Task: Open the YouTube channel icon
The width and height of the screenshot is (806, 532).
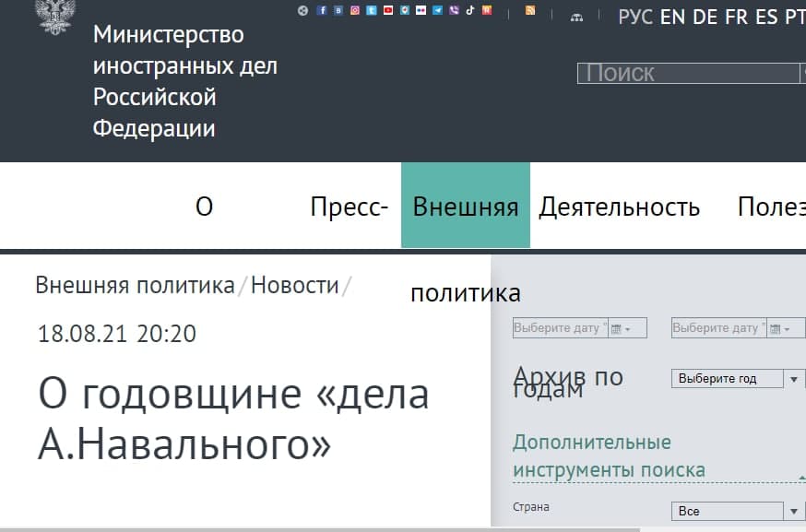Action: [x=388, y=10]
